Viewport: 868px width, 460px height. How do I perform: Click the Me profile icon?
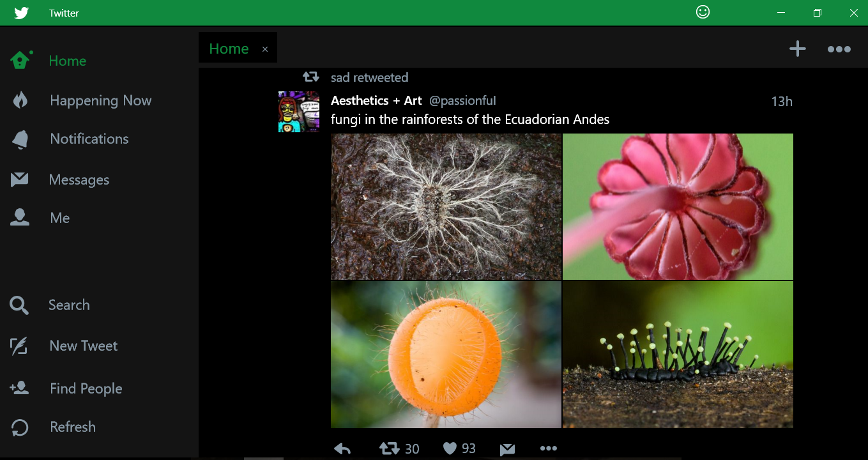(x=20, y=217)
